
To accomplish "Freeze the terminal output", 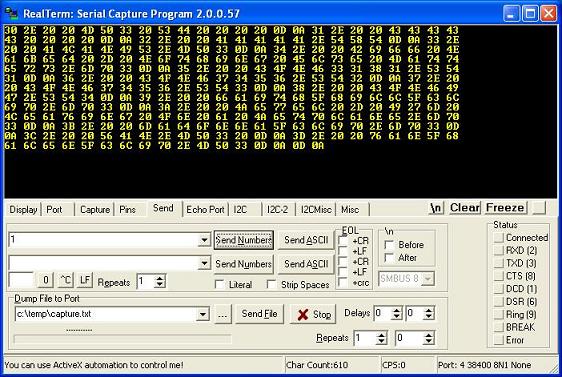I will (505, 208).
